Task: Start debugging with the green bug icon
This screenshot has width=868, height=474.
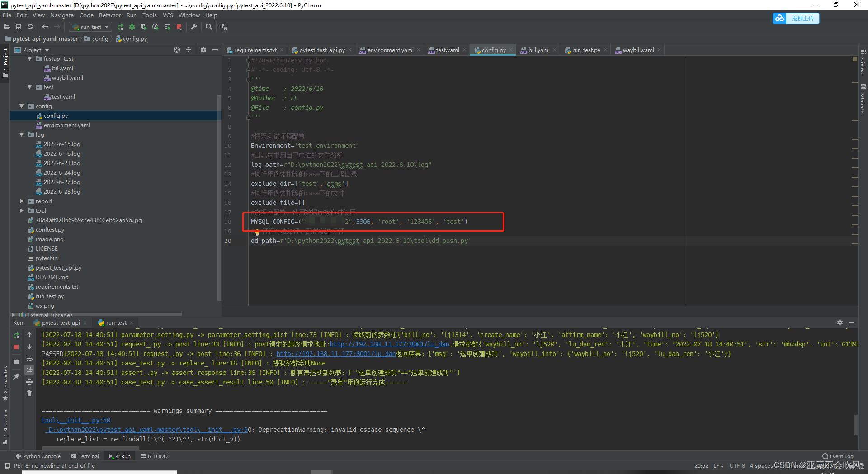Action: click(x=132, y=27)
